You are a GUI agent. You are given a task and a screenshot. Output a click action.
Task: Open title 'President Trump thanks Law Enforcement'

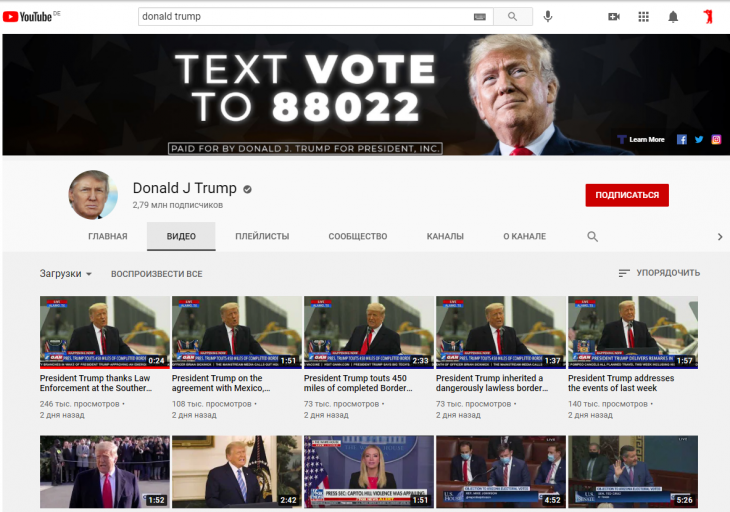96,383
